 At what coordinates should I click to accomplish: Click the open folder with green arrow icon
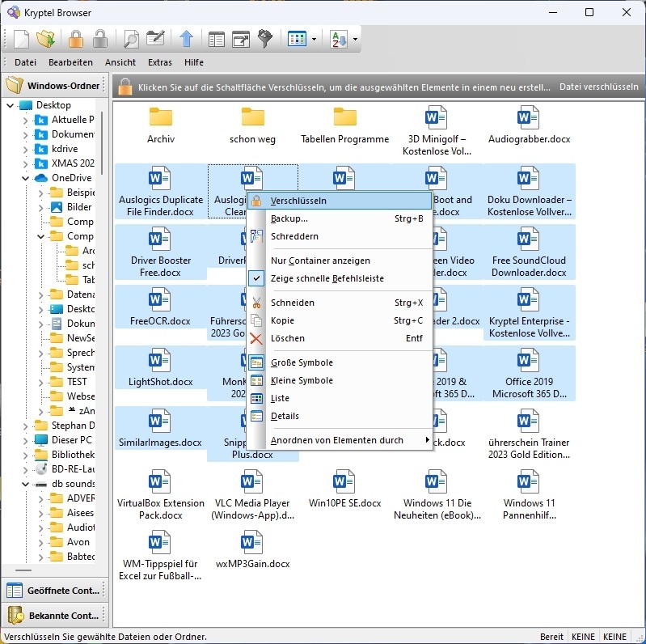[x=45, y=39]
